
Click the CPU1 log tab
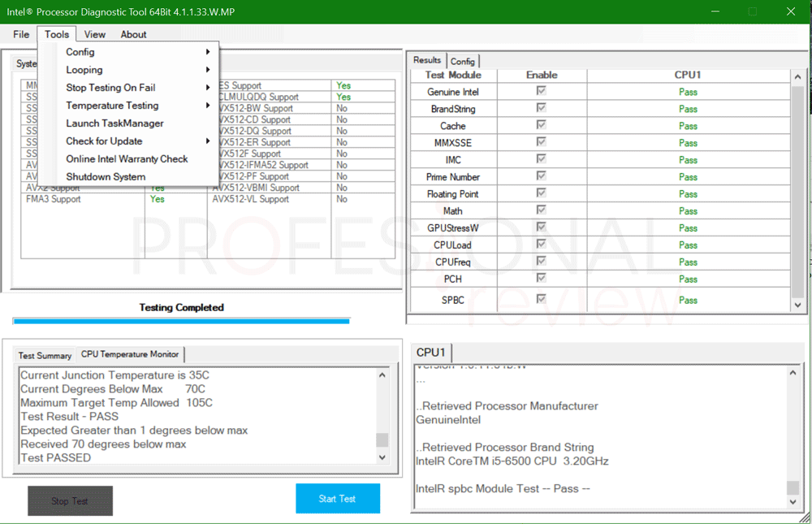(x=431, y=353)
